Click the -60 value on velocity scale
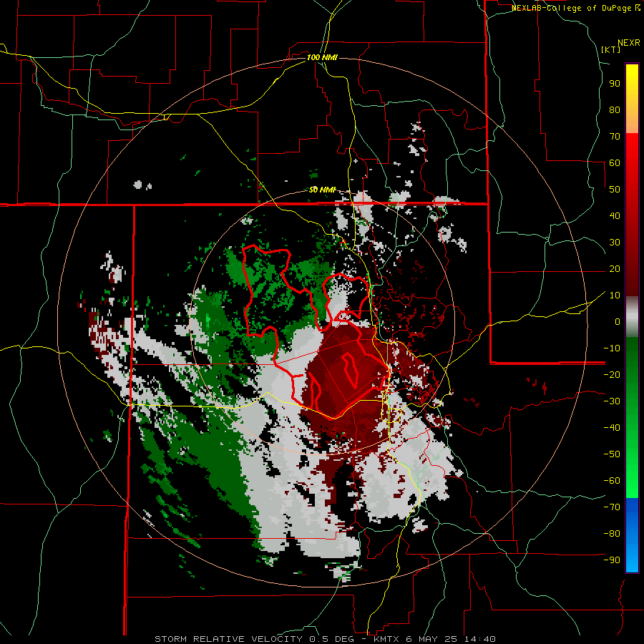644x644 pixels. [612, 481]
